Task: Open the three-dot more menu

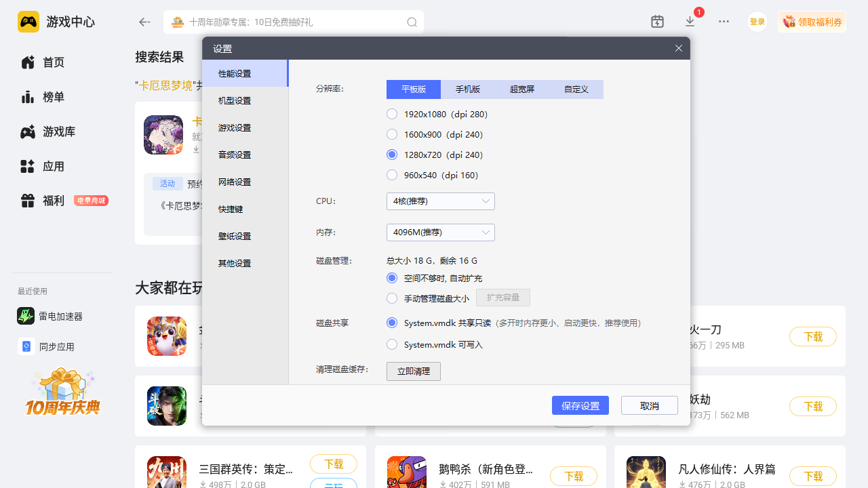Action: point(724,22)
